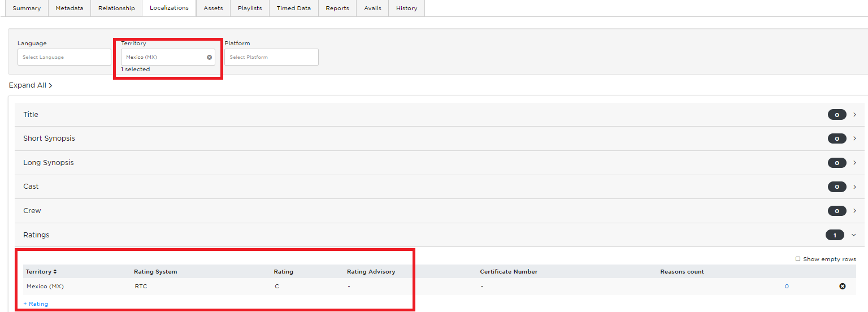Open the History tab
The width and height of the screenshot is (868, 312).
tap(406, 8)
